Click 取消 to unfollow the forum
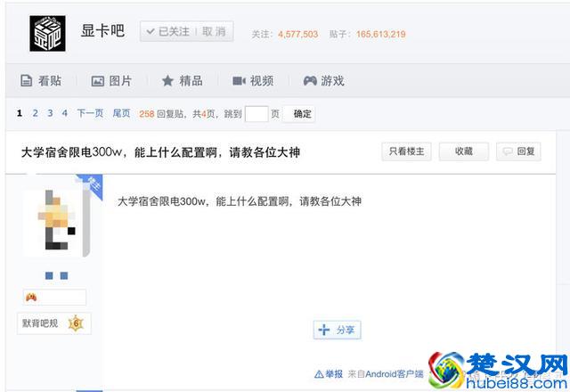Screen dimensions: 570x392 [214, 32]
